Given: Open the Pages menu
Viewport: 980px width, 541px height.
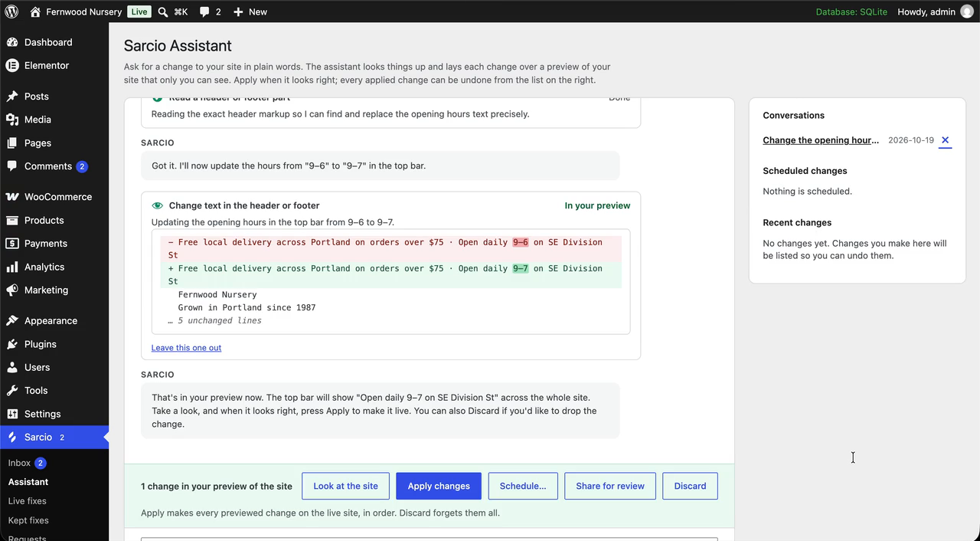Looking at the screenshot, I should (x=38, y=143).
